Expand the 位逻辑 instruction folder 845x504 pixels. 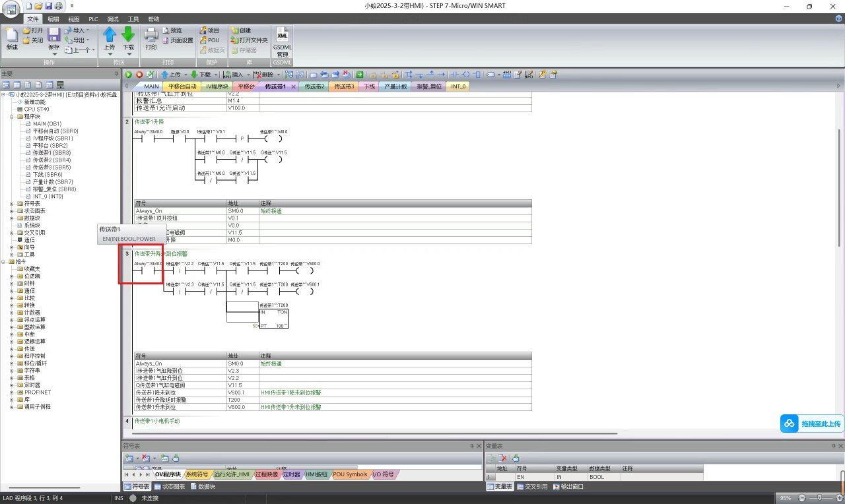(x=12, y=276)
